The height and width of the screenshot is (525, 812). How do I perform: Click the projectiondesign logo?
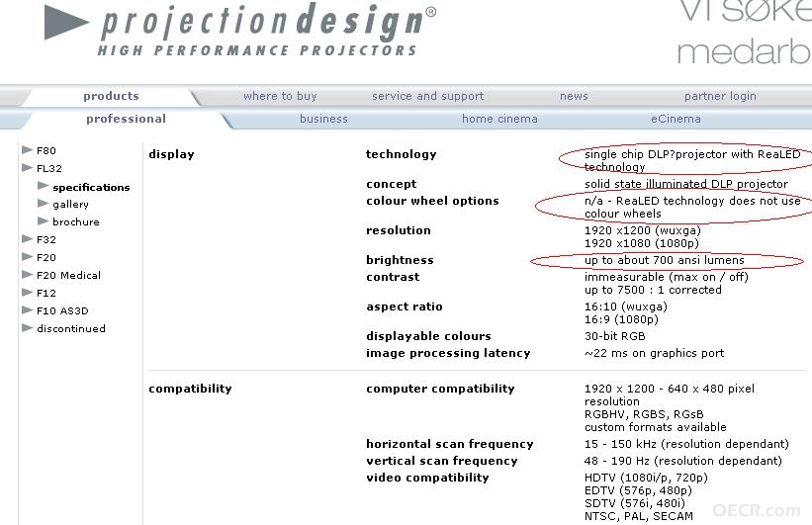240,29
